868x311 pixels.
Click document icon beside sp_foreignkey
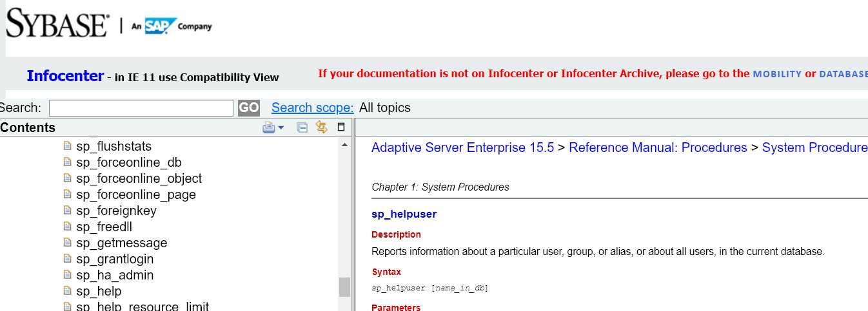[68, 211]
